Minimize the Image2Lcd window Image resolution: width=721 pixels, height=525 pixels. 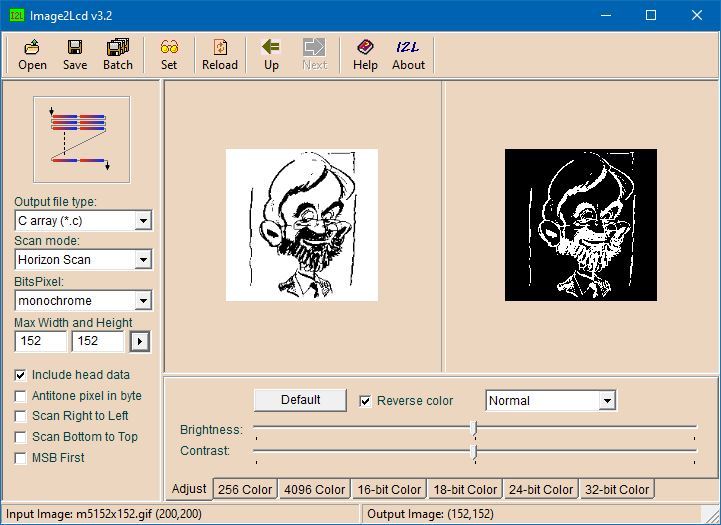coord(606,15)
